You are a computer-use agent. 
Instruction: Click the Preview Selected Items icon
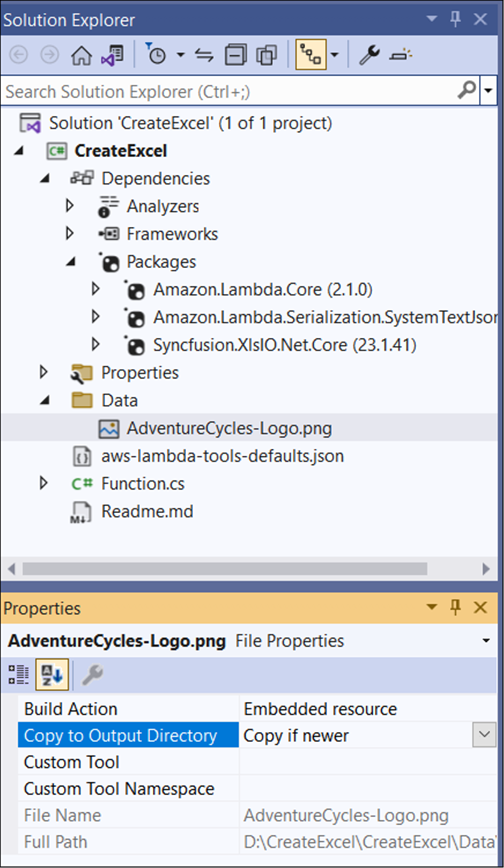click(x=400, y=55)
